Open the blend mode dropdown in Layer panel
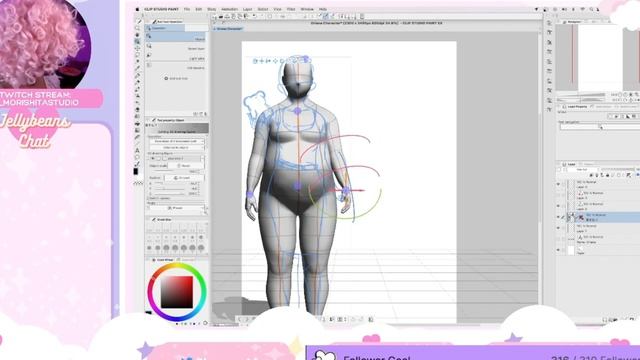640x360 pixels. coord(581,169)
